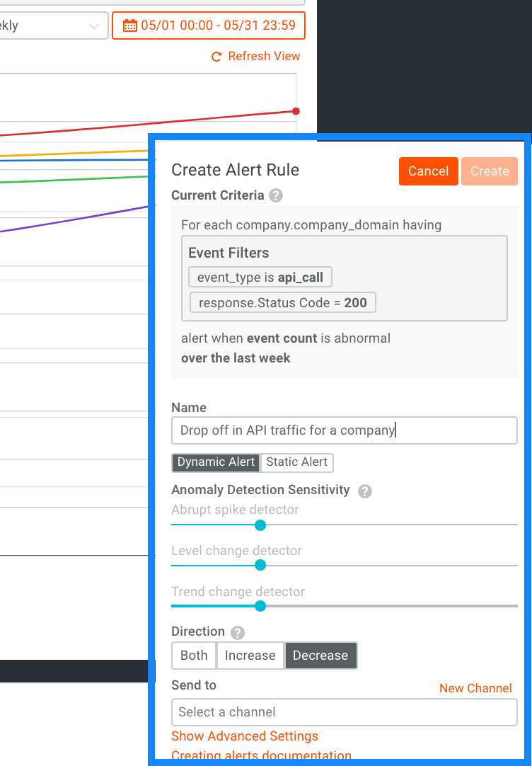Select the Dynamic Alert option

pyautogui.click(x=216, y=462)
